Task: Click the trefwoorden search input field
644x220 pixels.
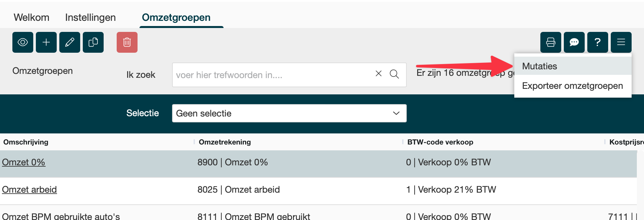Action: pos(272,75)
